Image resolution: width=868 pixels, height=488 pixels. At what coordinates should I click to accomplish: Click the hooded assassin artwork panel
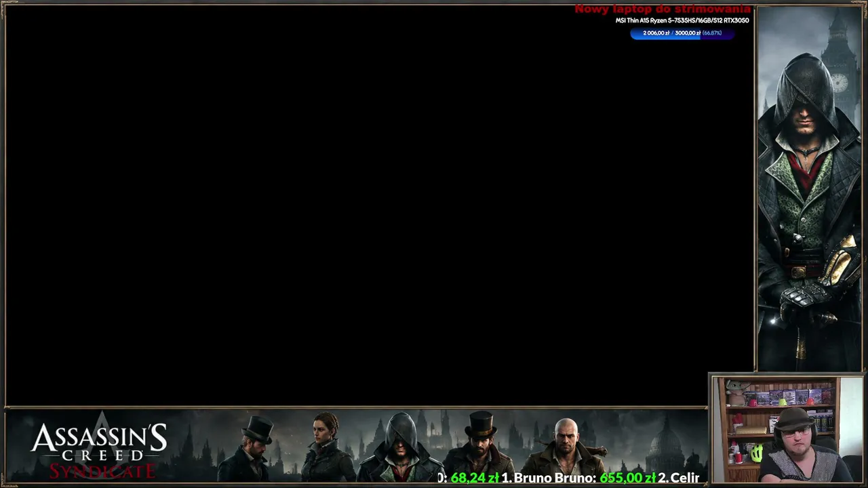point(809,189)
